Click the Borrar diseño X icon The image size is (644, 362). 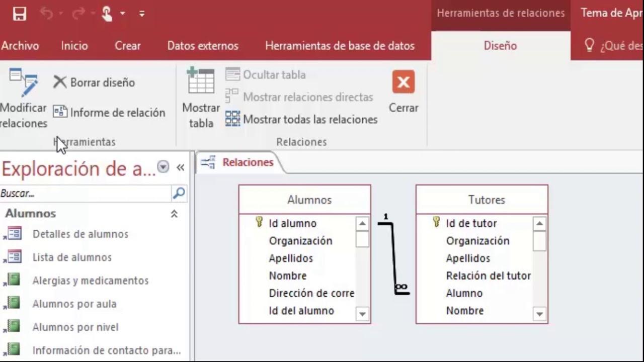[60, 82]
